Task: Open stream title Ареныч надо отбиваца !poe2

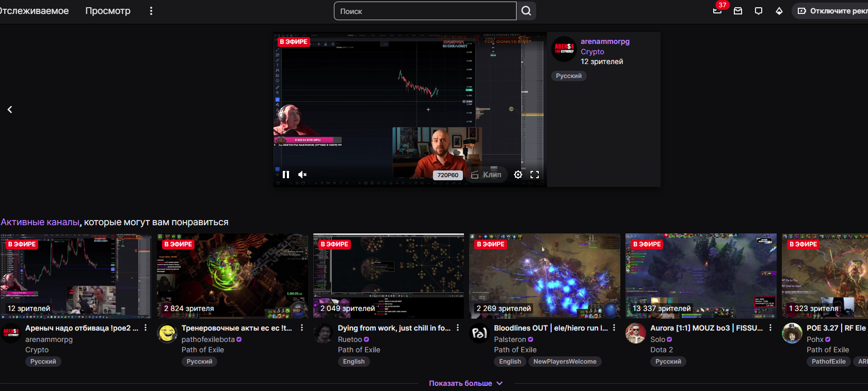Action: point(82,328)
